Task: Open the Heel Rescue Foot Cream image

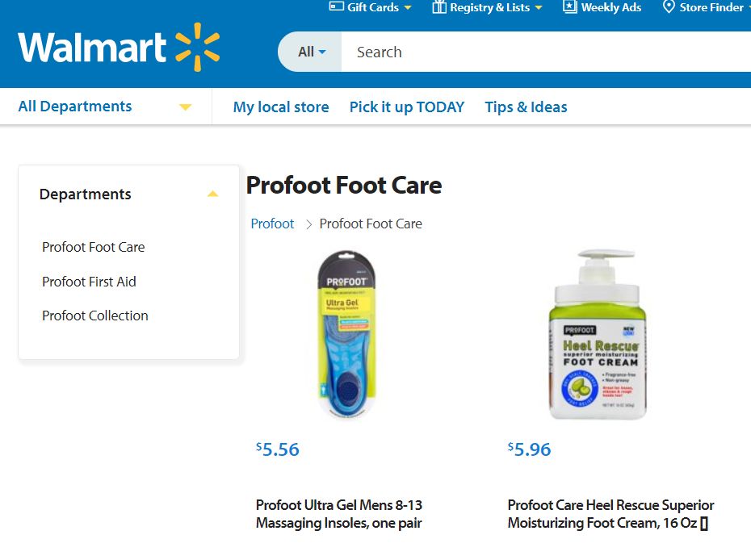Action: pyautogui.click(x=598, y=335)
